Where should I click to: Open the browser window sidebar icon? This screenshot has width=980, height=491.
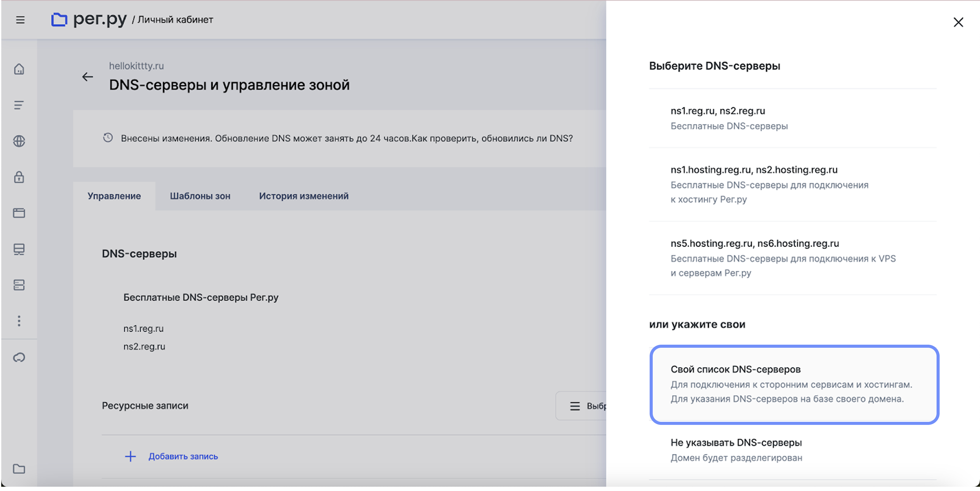19,213
